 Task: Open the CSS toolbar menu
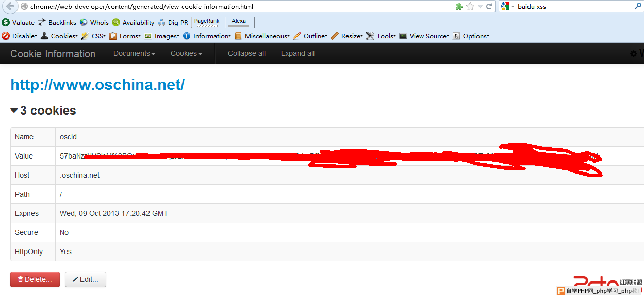93,36
